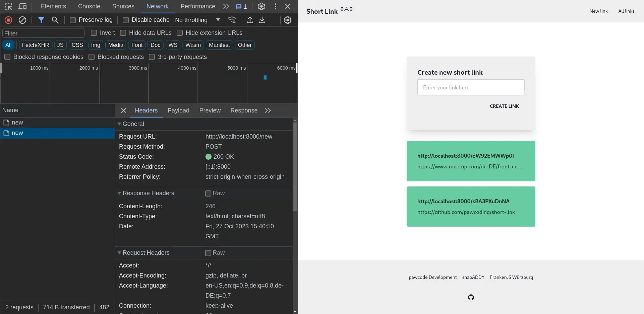Clear the network log
This screenshot has width=644, height=314.
(x=22, y=20)
